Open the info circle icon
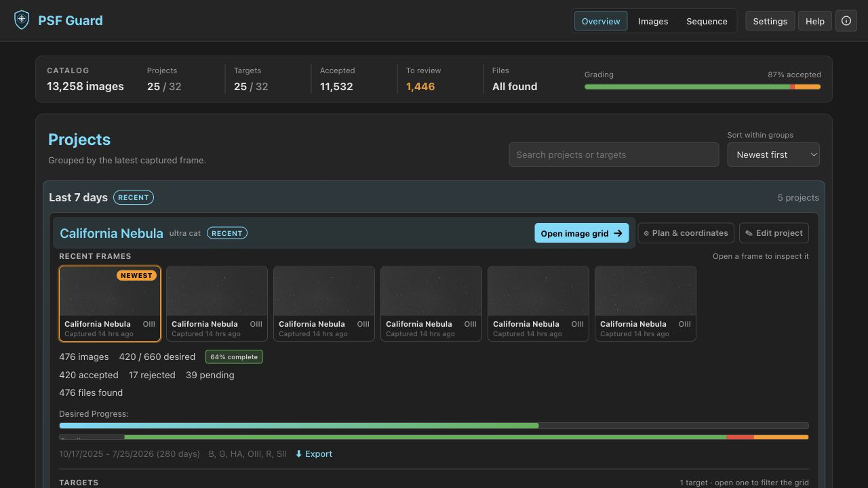Screen dimensions: 868x488 846,21
